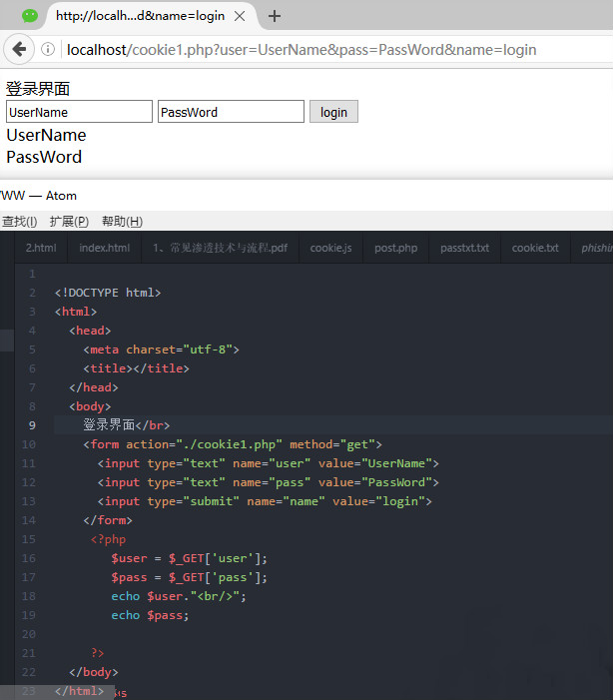Switch to the cookie.js editor tab
Image resolution: width=613 pixels, height=700 pixels.
(330, 248)
